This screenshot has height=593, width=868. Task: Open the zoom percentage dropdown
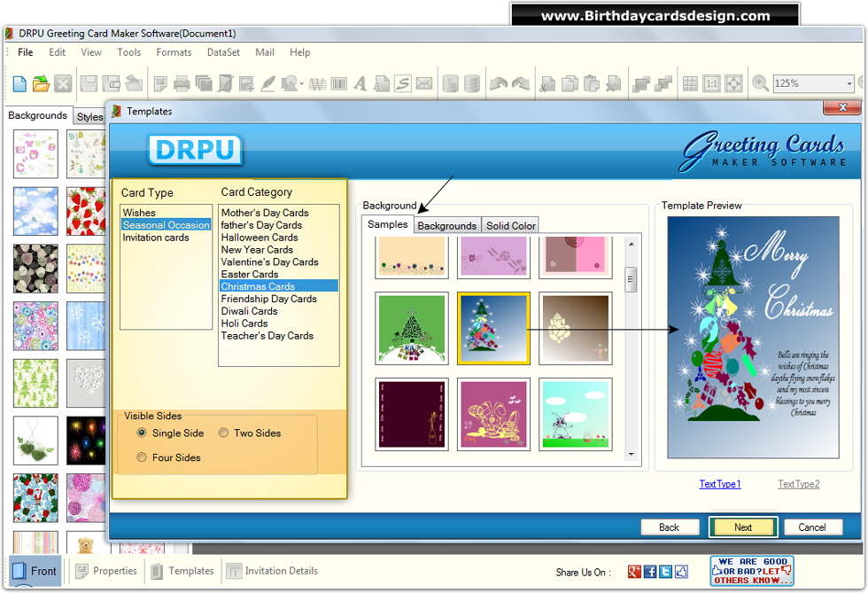[x=849, y=83]
